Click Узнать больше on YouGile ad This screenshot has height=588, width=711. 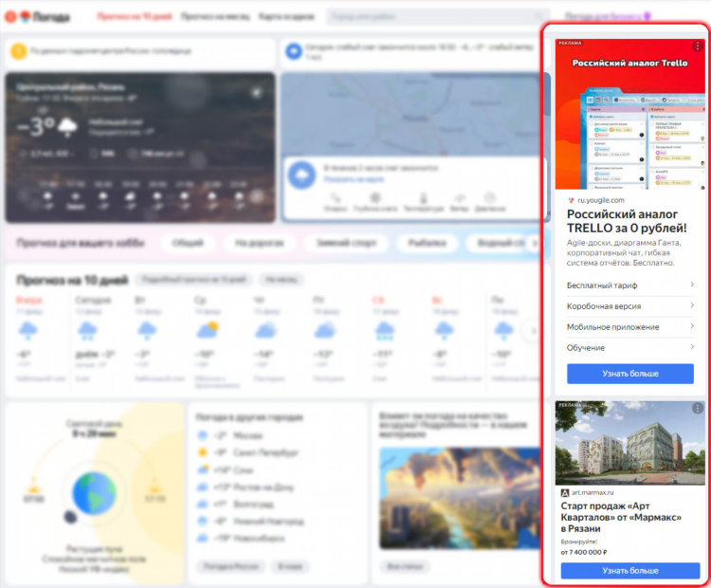point(630,374)
